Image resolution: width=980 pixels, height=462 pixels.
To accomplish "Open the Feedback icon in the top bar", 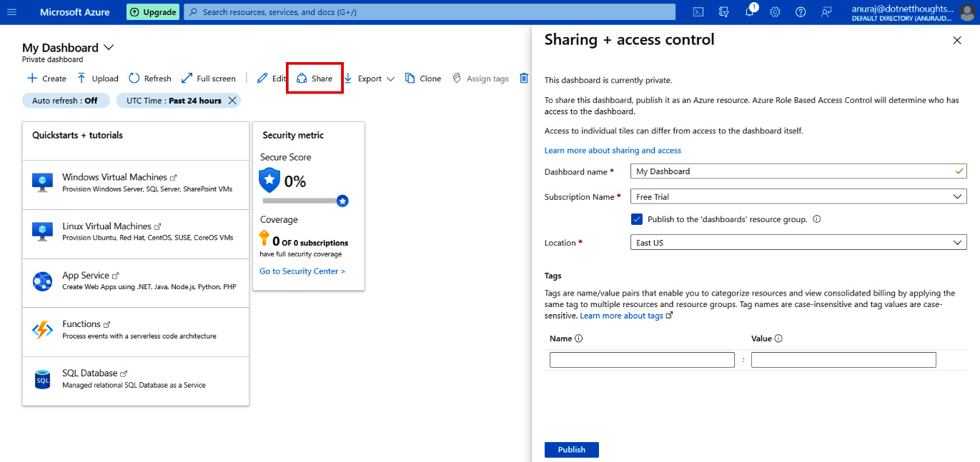I will [826, 11].
